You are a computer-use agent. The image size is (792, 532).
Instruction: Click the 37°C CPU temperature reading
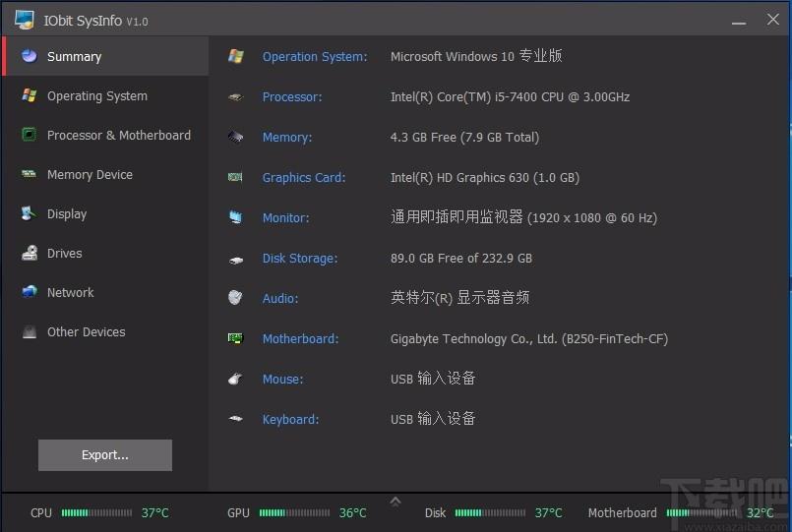(x=154, y=512)
